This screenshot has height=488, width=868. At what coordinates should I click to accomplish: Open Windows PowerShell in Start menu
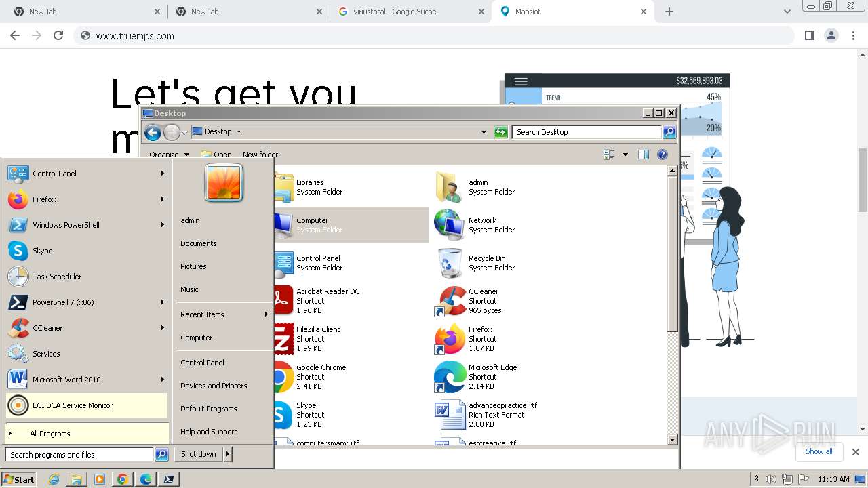pos(86,225)
